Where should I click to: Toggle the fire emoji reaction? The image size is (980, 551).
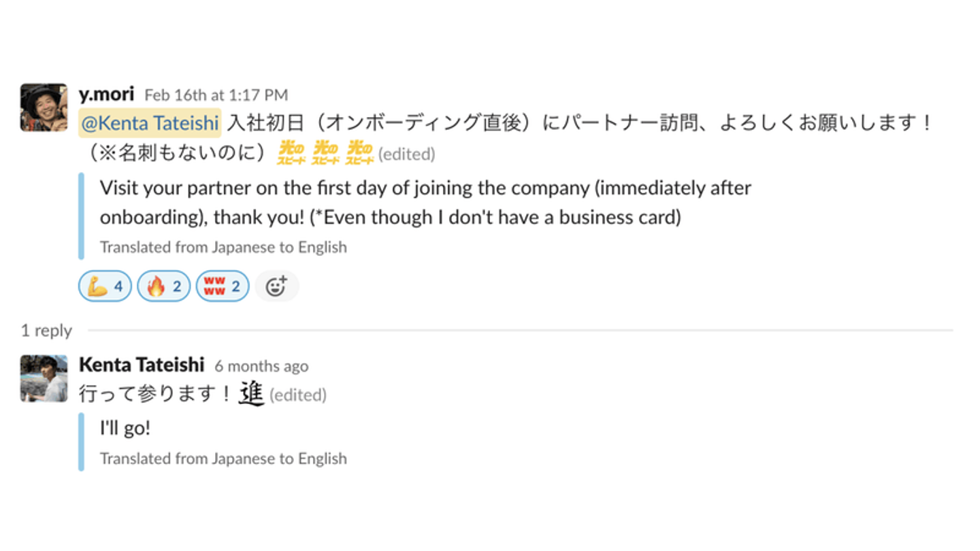tap(164, 286)
